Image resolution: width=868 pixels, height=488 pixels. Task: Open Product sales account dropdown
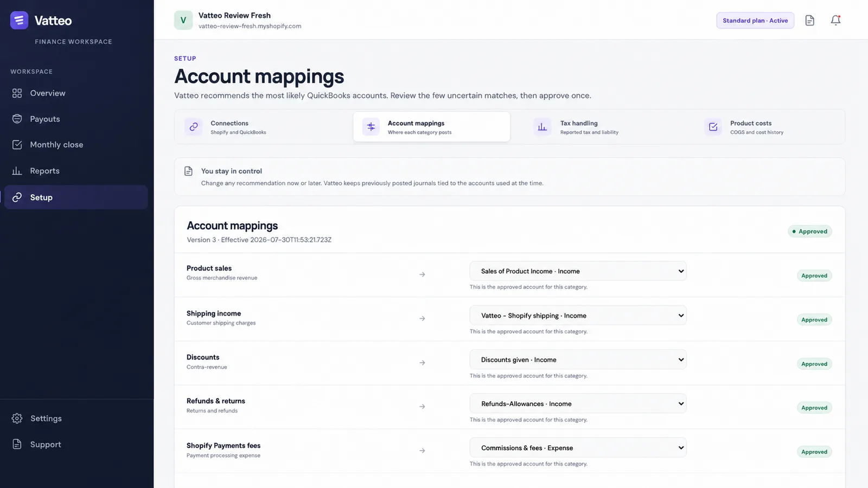[x=578, y=271]
